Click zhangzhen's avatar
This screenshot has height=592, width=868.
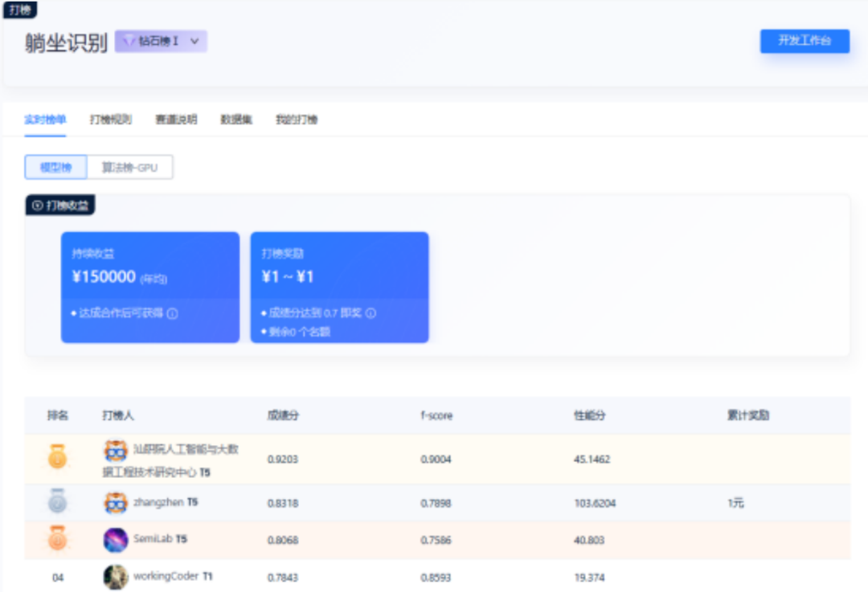116,503
